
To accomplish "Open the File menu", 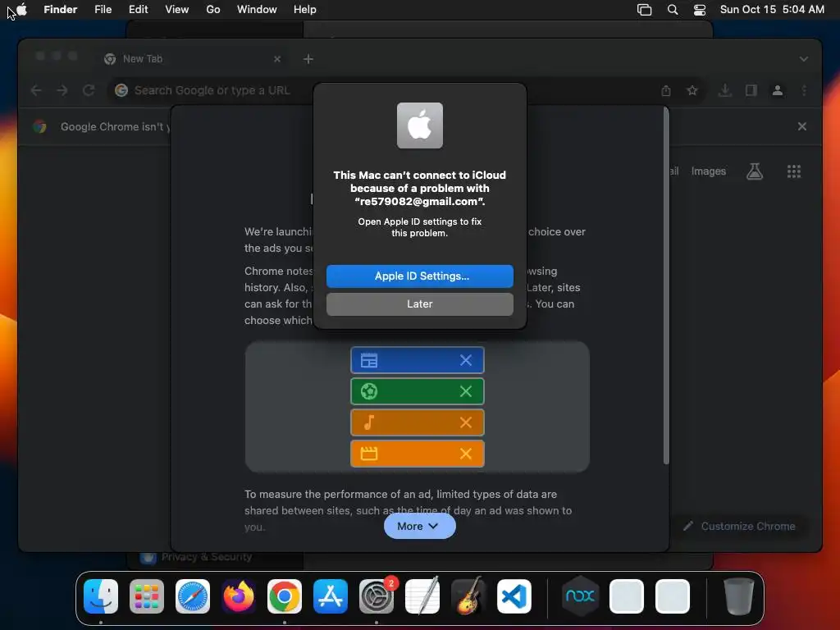I will tap(103, 9).
